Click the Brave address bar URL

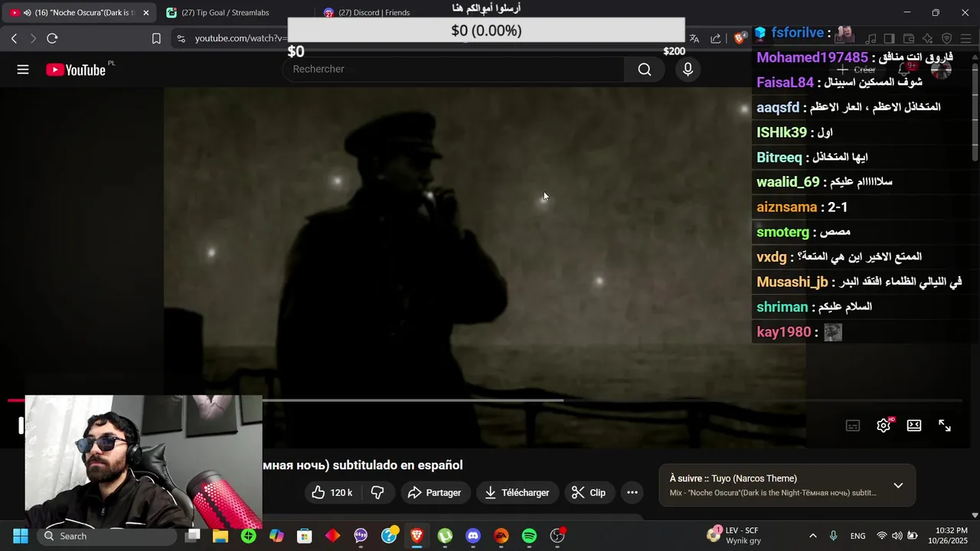pyautogui.click(x=240, y=38)
